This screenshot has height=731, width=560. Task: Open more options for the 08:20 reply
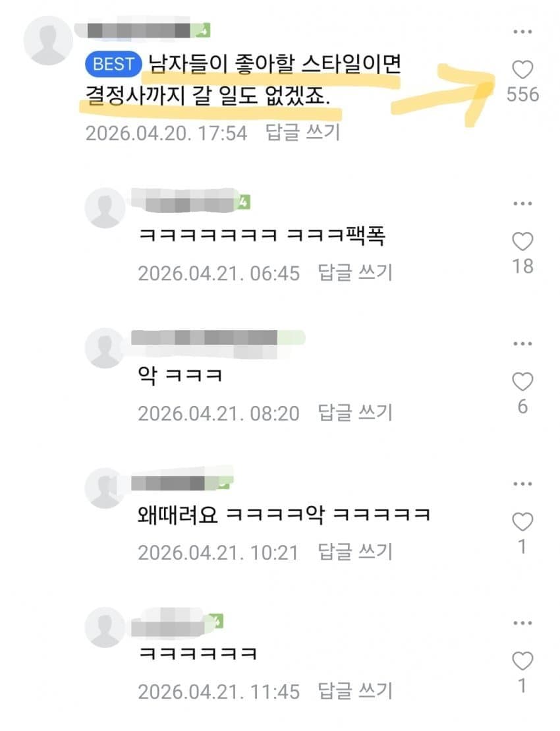[522, 343]
